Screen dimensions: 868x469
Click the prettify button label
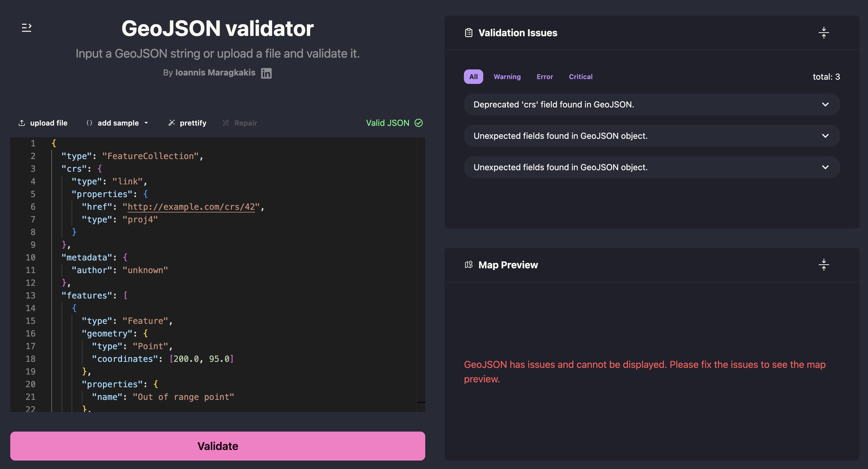(193, 123)
